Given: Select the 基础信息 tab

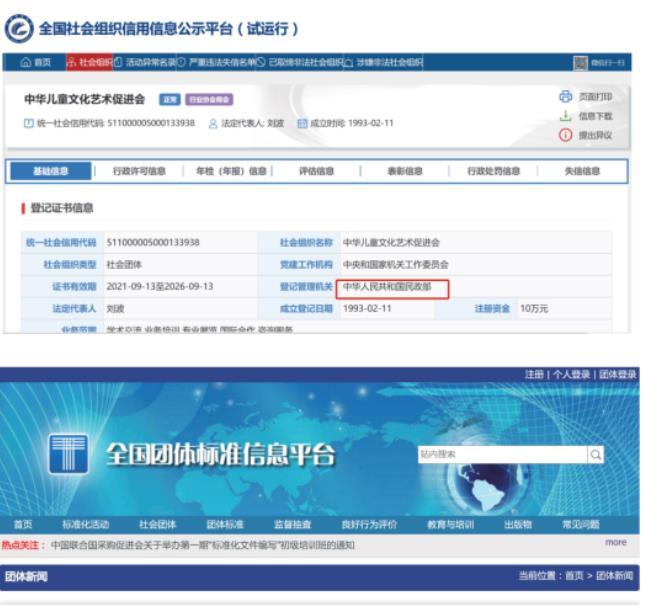Looking at the screenshot, I should 51,171.
